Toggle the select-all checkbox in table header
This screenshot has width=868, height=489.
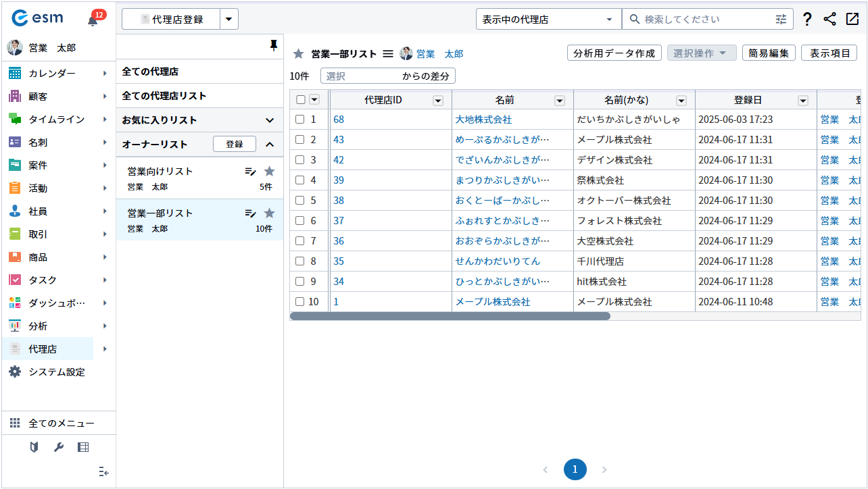point(301,100)
